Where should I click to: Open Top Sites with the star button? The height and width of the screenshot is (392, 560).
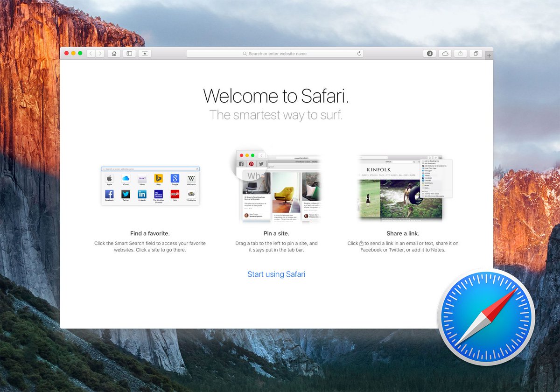(x=145, y=54)
